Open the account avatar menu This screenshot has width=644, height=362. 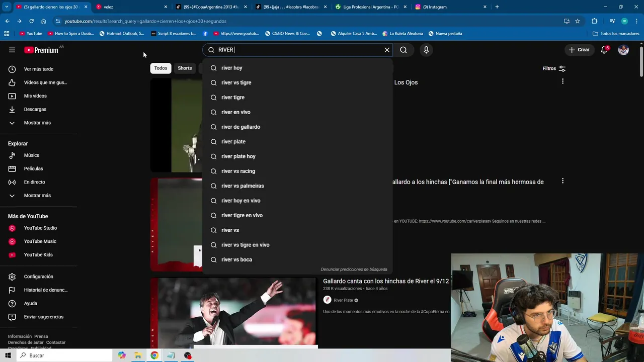pos(623,50)
